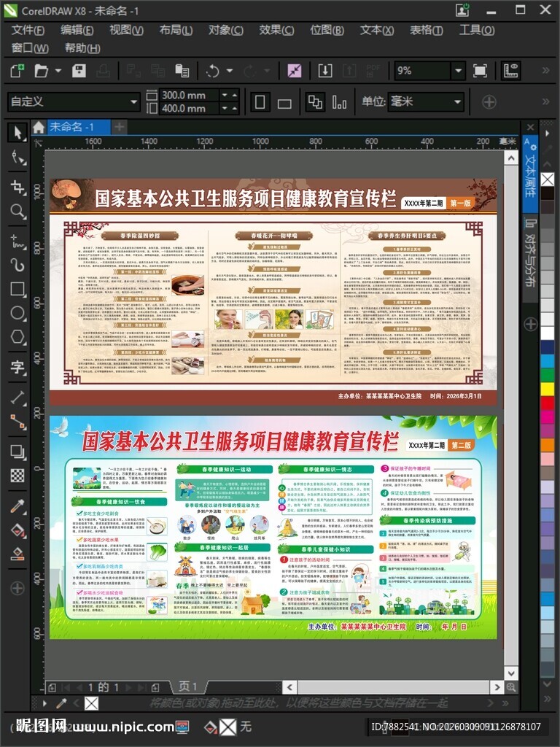Select the Zoom magnifier tool
Image resolution: width=560 pixels, height=747 pixels.
tap(17, 211)
